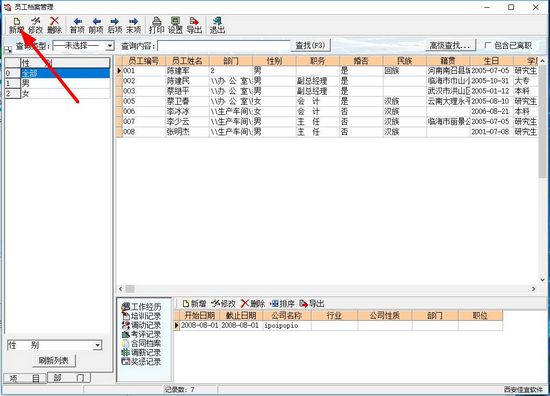The height and width of the screenshot is (396, 550).
Task: Click the 公司名称 column header
Action: click(x=286, y=315)
